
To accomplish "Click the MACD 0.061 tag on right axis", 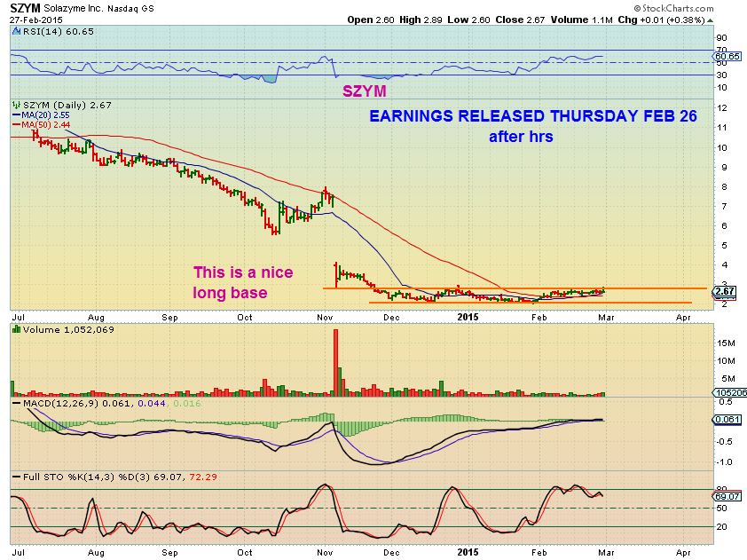I will tap(727, 420).
